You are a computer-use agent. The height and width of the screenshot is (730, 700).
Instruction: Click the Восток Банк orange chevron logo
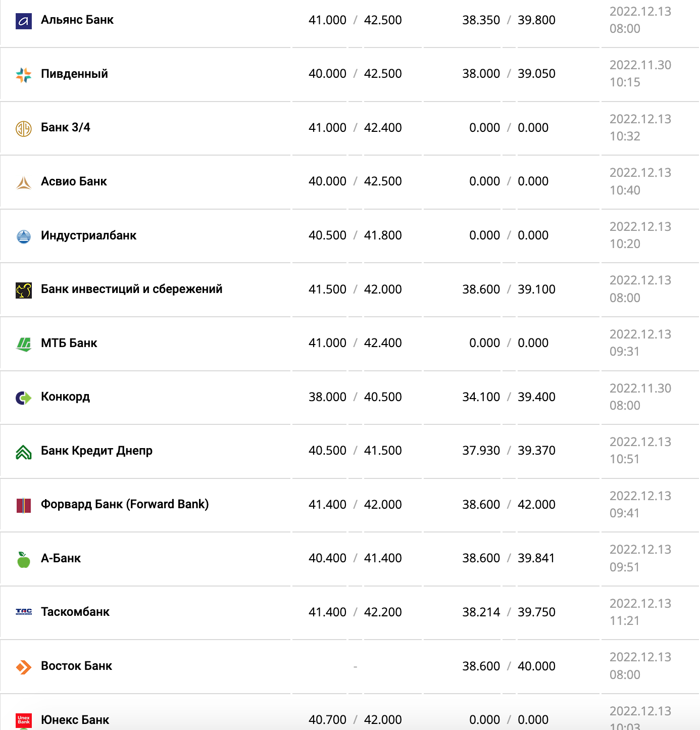point(24,667)
